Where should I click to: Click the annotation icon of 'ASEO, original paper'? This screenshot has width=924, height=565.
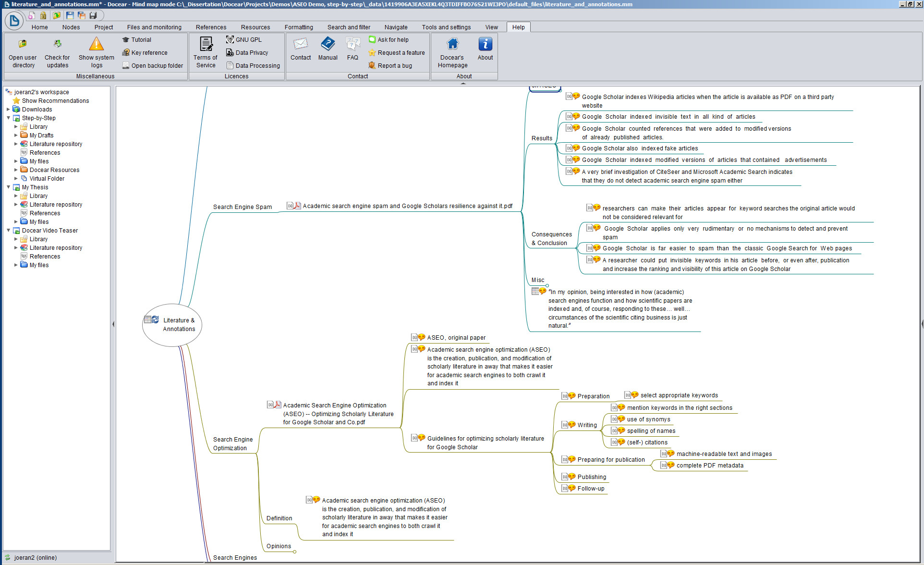pyautogui.click(x=421, y=337)
